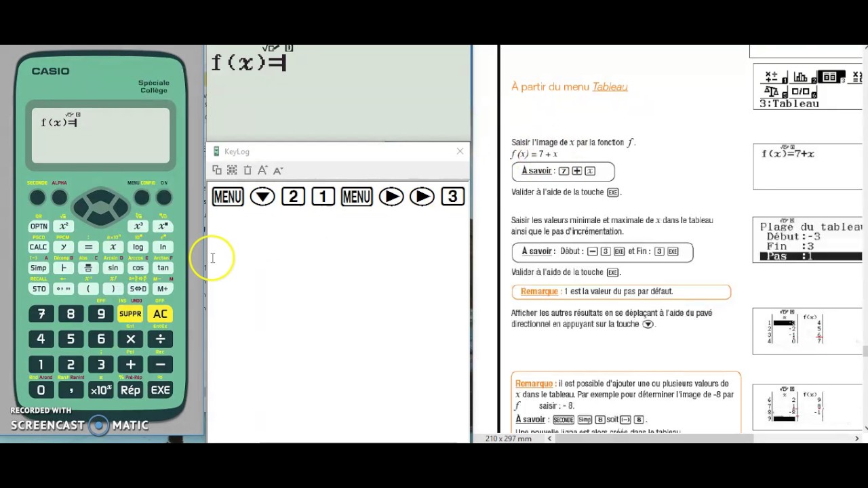Screen dimensions: 868x488
Task: Tap the plus key
Action: click(130, 365)
